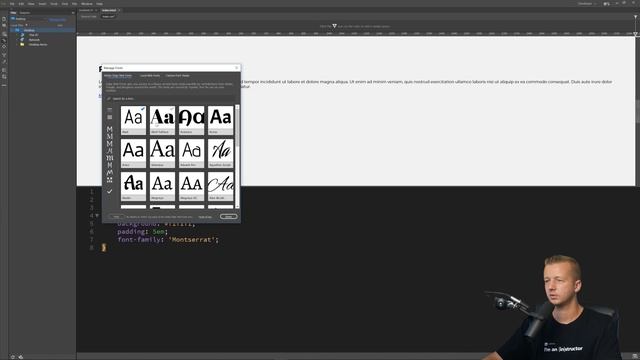The width and height of the screenshot is (640, 360).
Task: Click the font search field
Action: [x=171, y=99]
